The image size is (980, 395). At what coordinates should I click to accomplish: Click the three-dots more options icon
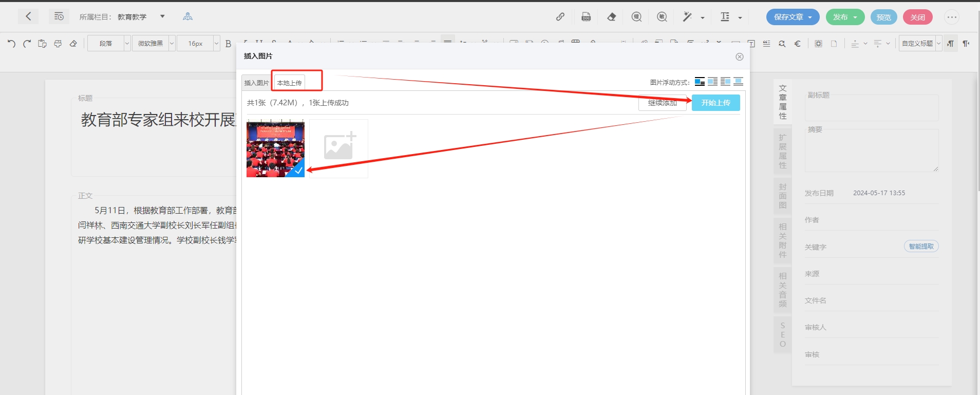pyautogui.click(x=952, y=17)
